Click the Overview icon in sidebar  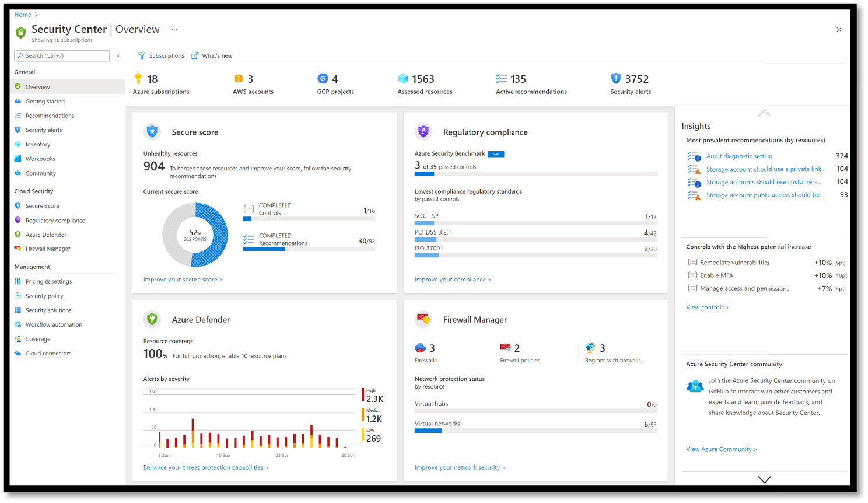click(x=18, y=86)
